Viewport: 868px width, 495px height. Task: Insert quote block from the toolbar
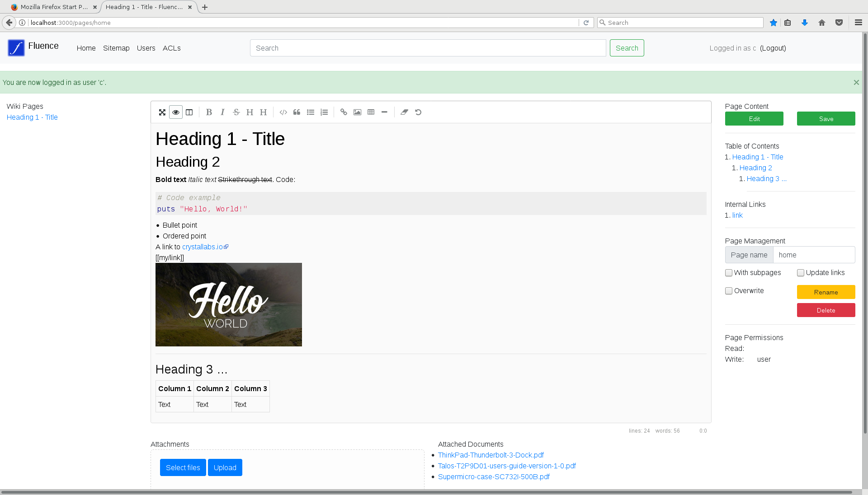[x=297, y=112]
